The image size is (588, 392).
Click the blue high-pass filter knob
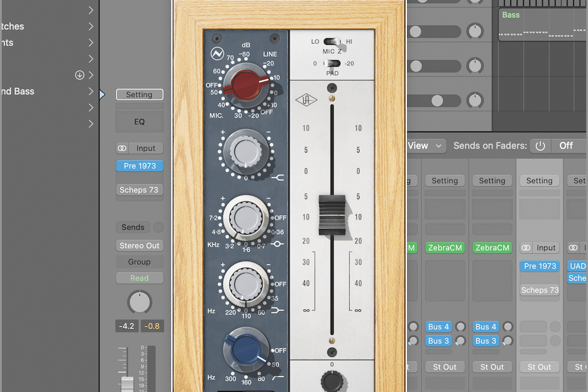click(246, 350)
